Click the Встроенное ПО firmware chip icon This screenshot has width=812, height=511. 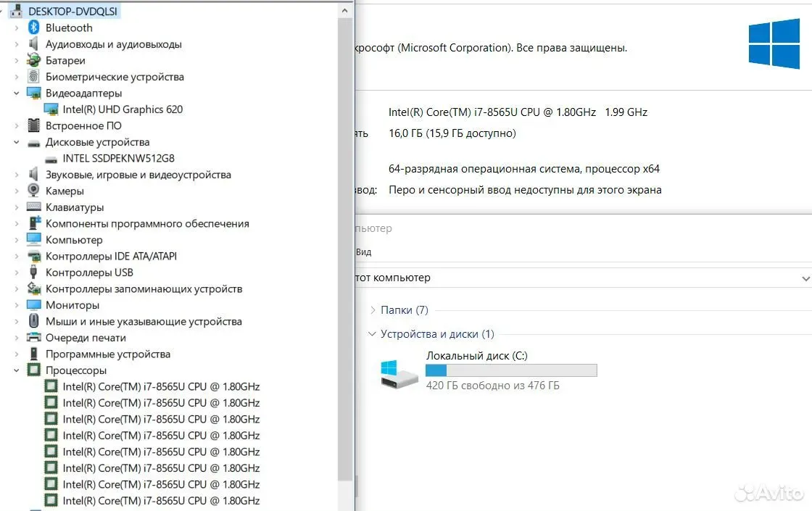point(33,125)
